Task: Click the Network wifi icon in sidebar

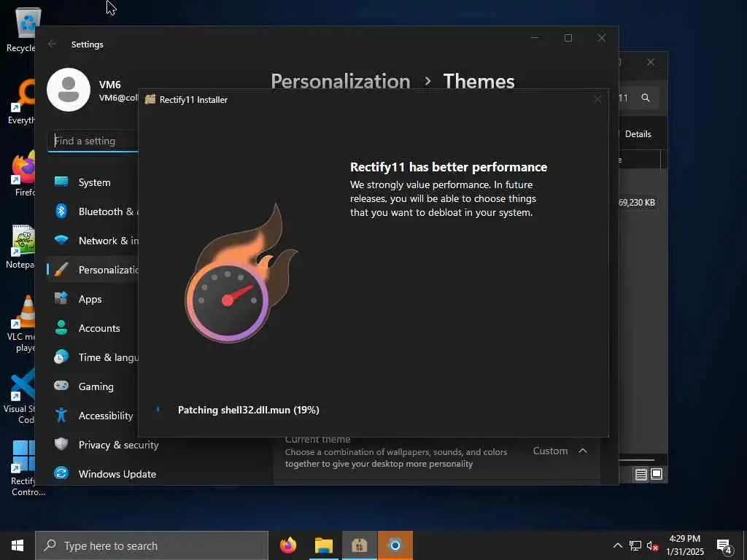Action: coord(61,240)
